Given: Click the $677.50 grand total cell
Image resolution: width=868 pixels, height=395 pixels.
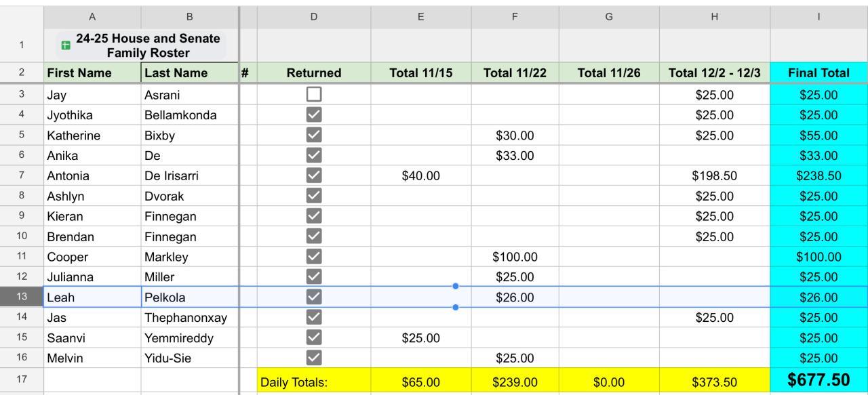Looking at the screenshot, I should [818, 381].
